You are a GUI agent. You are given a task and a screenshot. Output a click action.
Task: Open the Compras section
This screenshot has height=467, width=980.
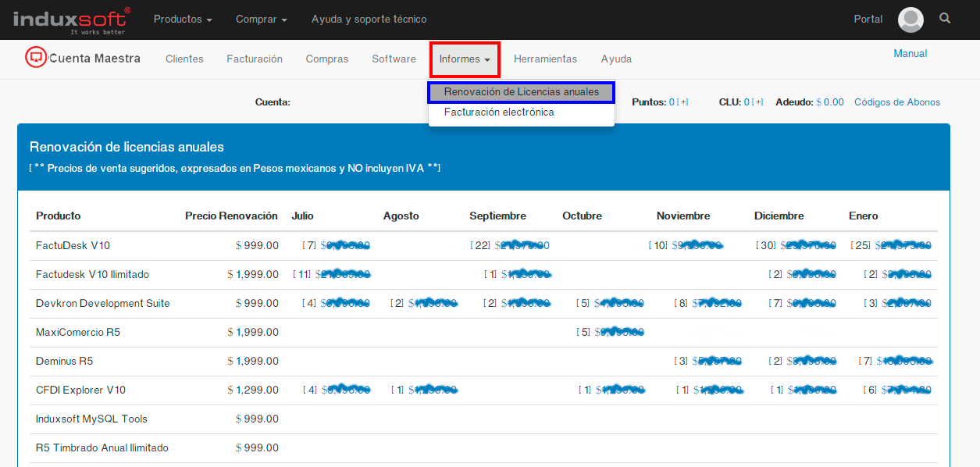click(x=327, y=59)
